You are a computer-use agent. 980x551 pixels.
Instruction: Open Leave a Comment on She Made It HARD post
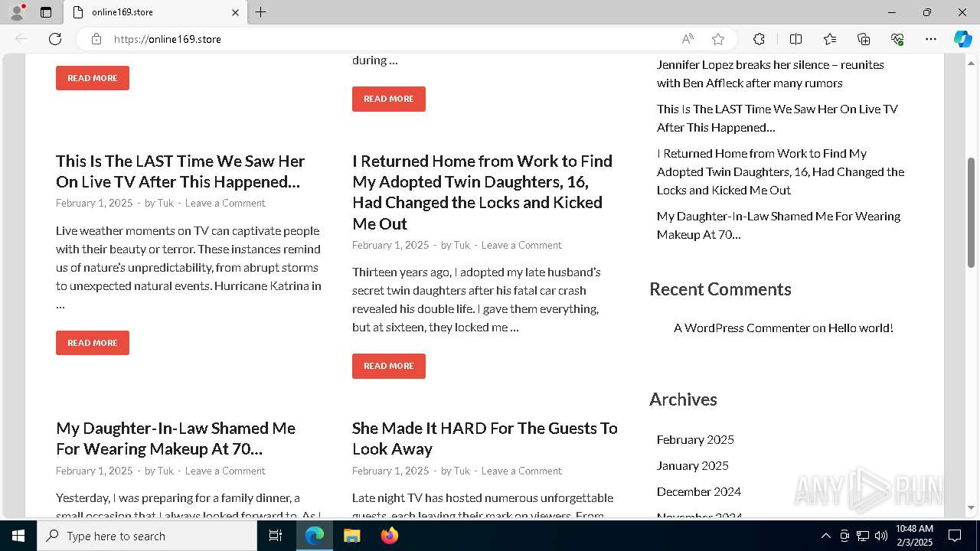tap(521, 471)
